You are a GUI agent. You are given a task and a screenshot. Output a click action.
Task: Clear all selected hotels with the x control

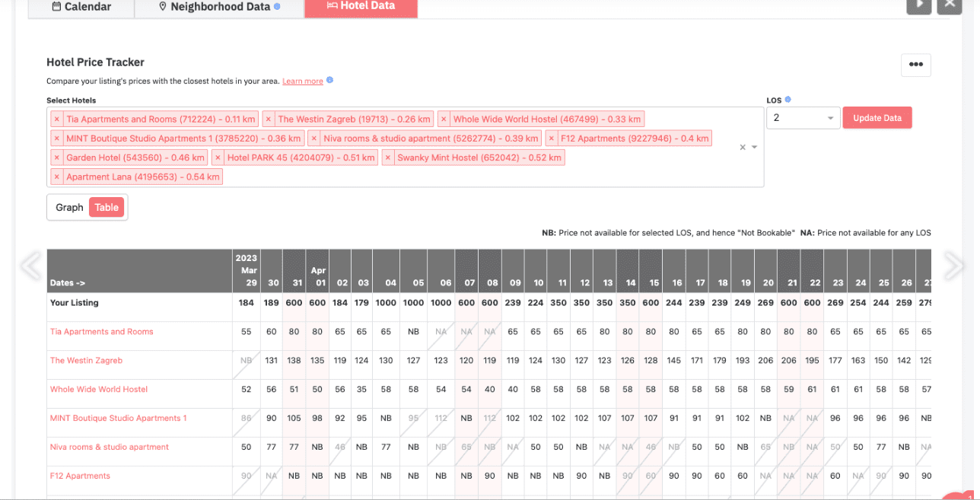click(x=742, y=147)
